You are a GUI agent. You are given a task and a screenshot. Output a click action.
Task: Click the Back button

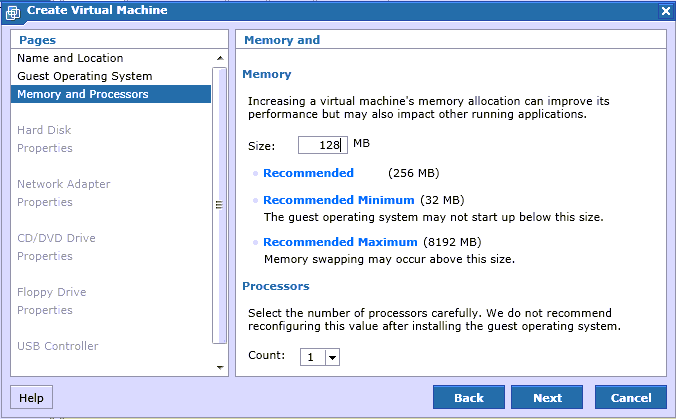469,397
